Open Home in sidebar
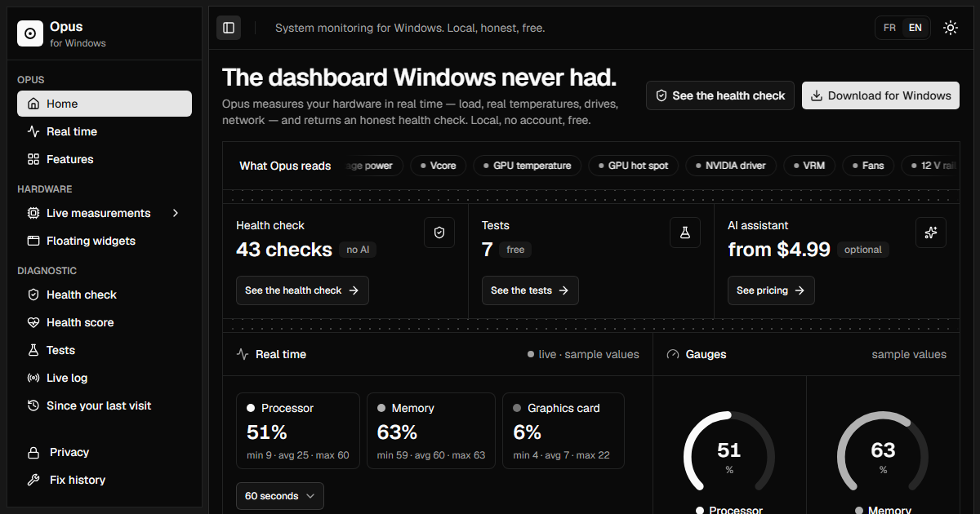The width and height of the screenshot is (980, 514). [105, 104]
